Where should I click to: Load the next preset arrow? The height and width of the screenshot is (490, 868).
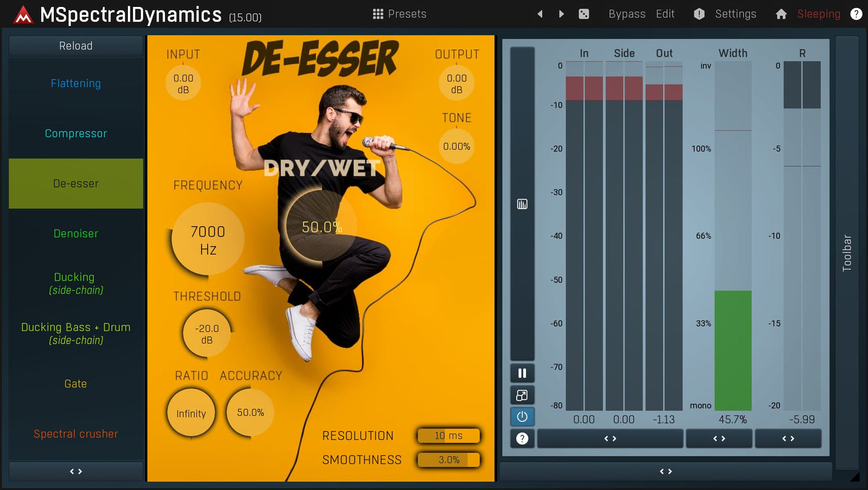tap(561, 14)
